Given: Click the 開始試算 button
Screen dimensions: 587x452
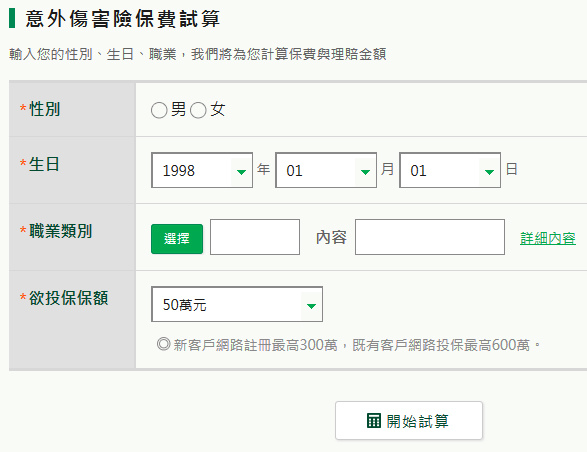Looking at the screenshot, I should [x=409, y=421].
